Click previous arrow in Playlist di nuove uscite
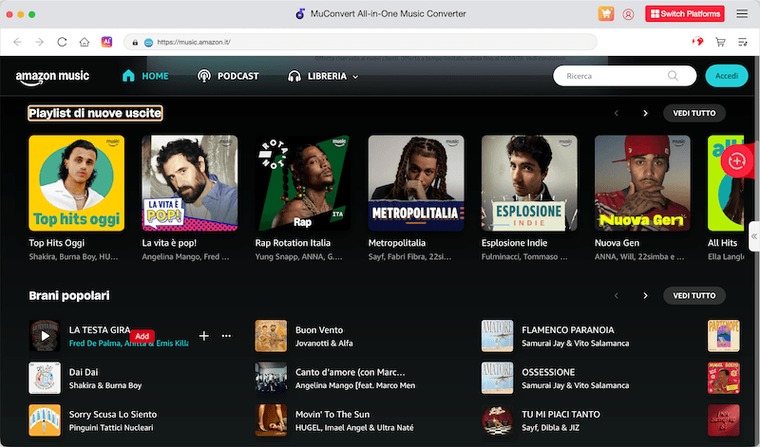Viewport: 760px width, 447px height. pos(616,113)
